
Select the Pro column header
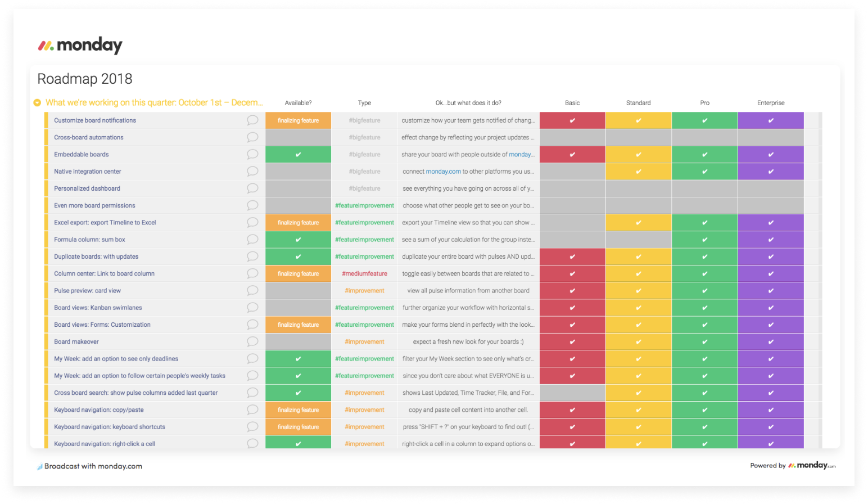[x=704, y=103]
